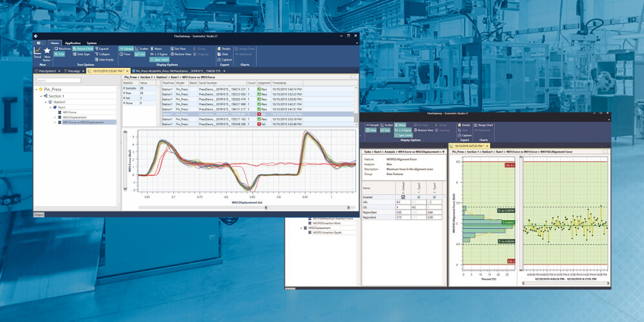Viewport: 644px width, 322px height.
Task: Click the Trend chart icon in the ribbon
Action: 38,52
